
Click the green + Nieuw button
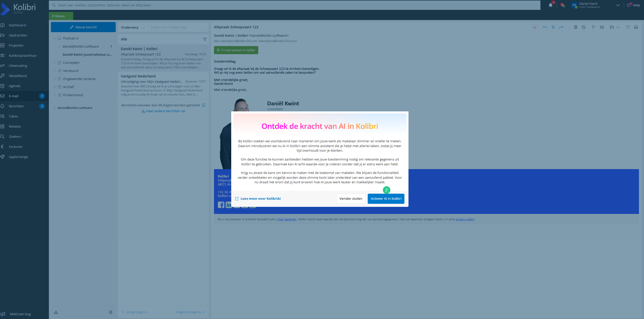[x=61, y=16]
